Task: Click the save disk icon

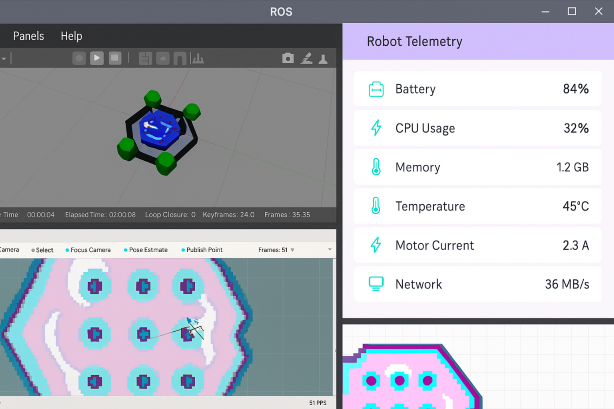Action: coord(145,59)
